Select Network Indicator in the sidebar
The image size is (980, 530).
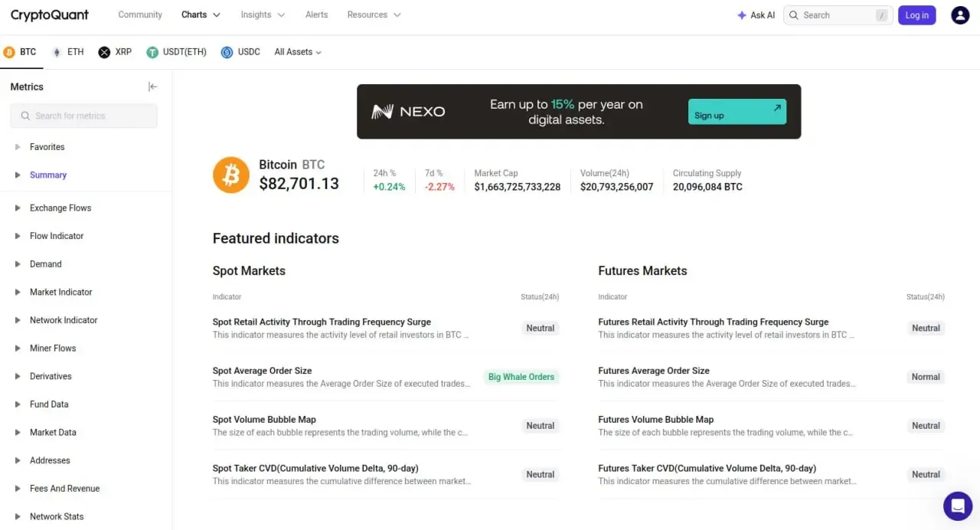64,320
